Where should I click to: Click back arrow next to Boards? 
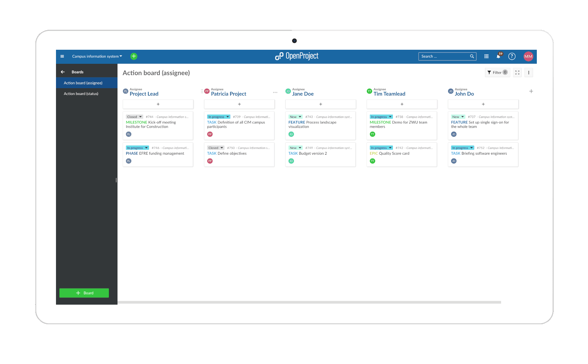(x=63, y=72)
